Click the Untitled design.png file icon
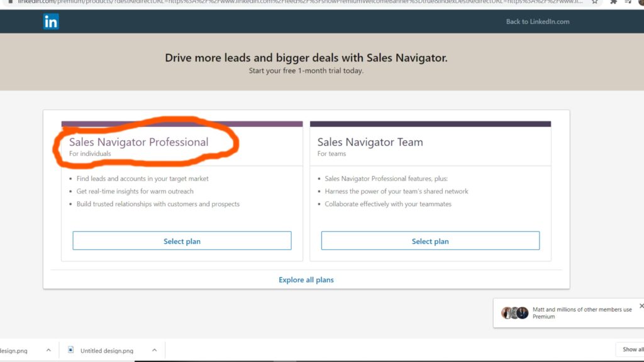Screen dimensions: 644x362 [70, 349]
